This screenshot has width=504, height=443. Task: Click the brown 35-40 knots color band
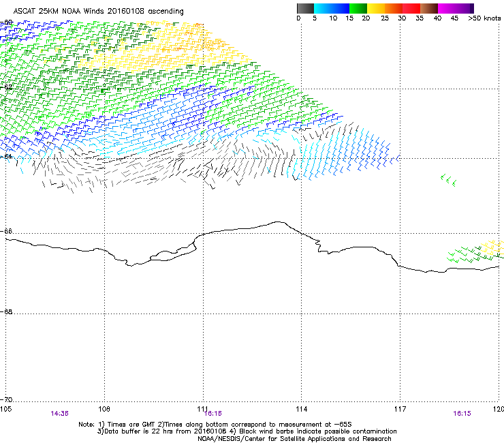point(429,8)
